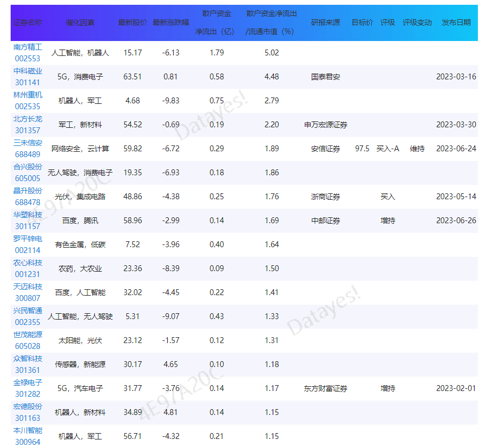The height and width of the screenshot is (448, 488).
Task: Click the 5G，汽车电子 catalyst cell
Action: [80, 388]
